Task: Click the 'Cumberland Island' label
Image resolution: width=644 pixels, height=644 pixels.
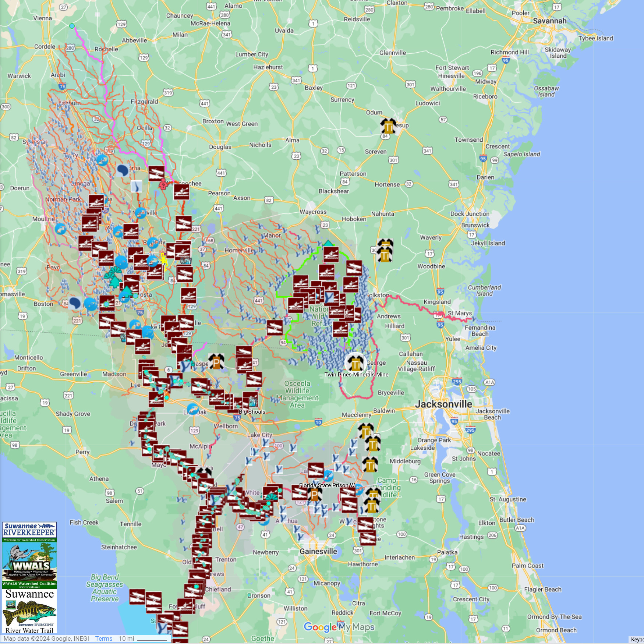Action: click(x=484, y=290)
